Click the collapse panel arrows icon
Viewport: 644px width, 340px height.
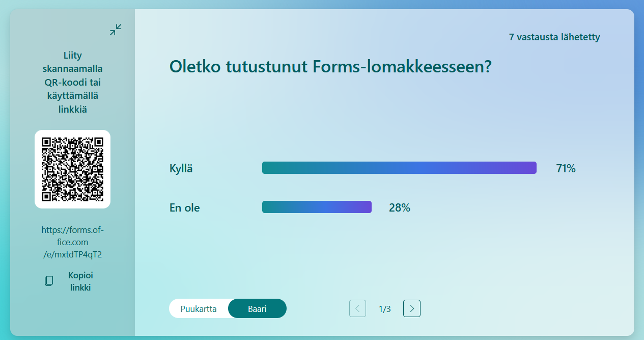click(x=115, y=30)
